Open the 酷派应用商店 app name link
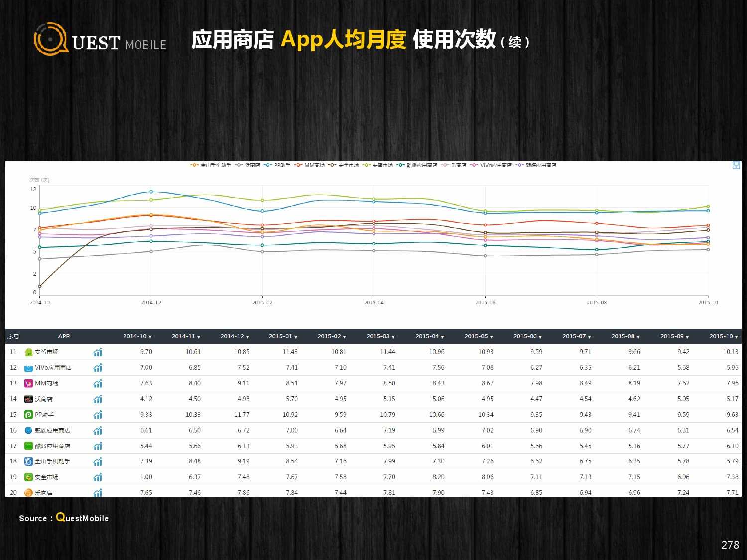The image size is (747, 560). coord(52,446)
